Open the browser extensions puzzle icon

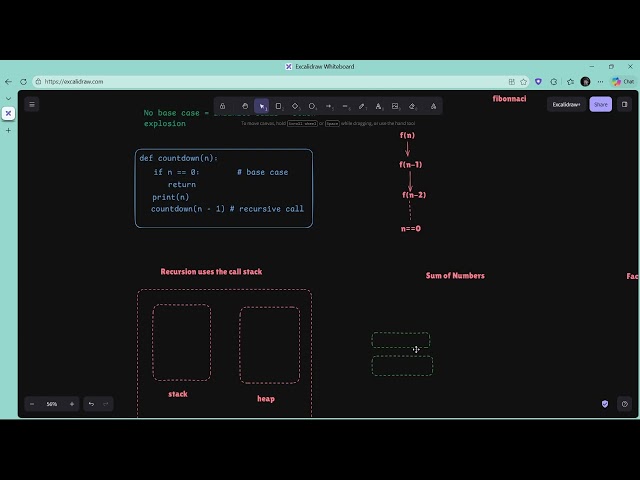click(x=554, y=82)
